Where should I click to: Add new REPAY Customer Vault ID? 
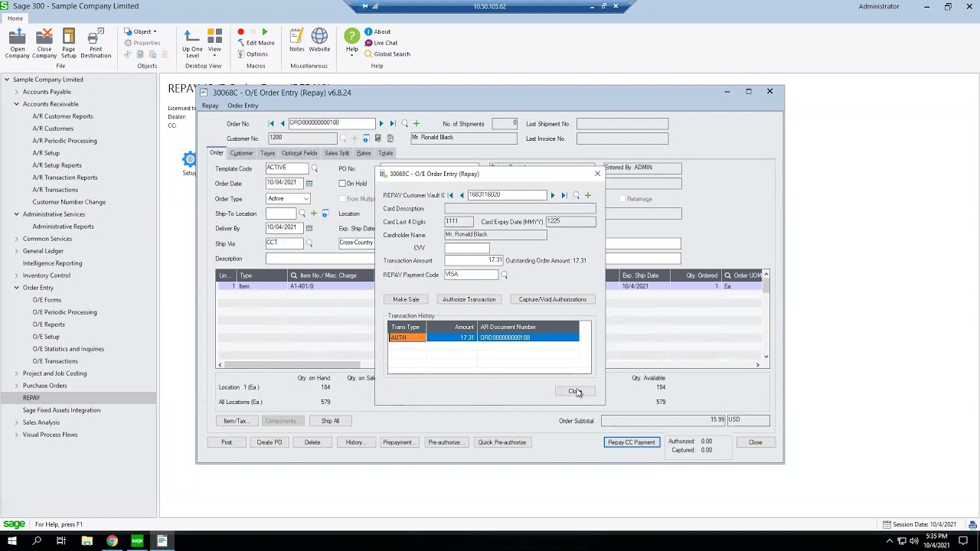pyautogui.click(x=588, y=195)
